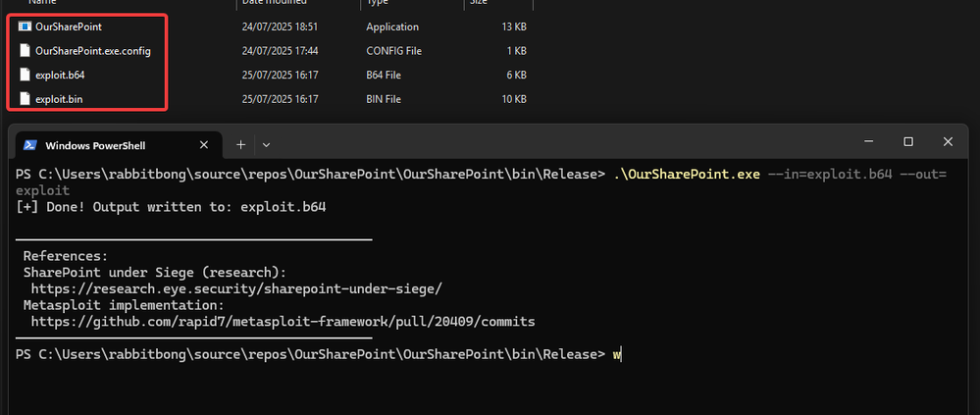This screenshot has height=415, width=980.
Task: Click the 'References:' line in terminal
Action: coord(67,256)
